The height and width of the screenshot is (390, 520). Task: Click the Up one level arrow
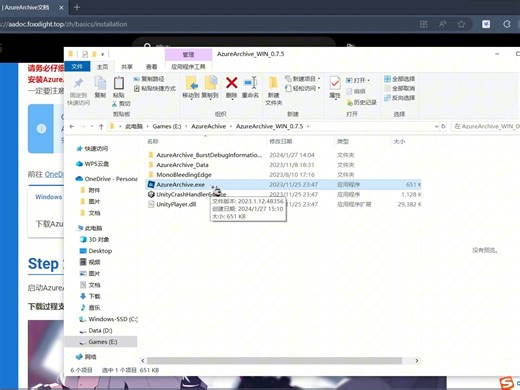pos(101,127)
